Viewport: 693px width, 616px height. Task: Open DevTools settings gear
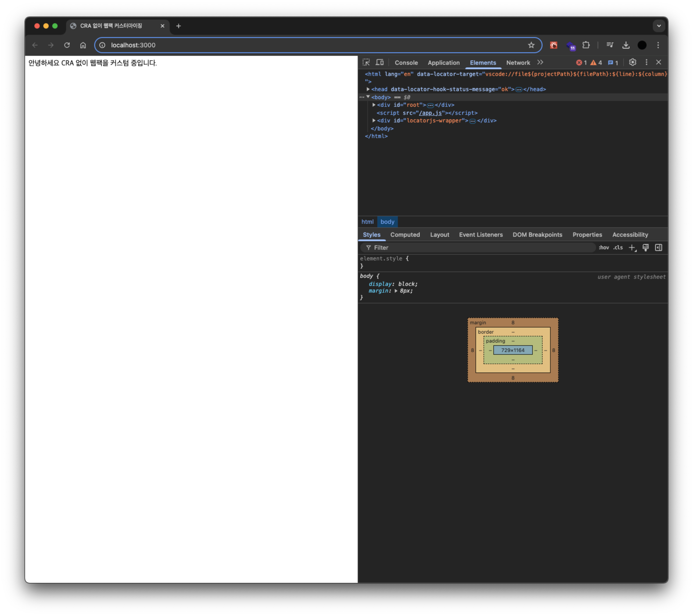(x=632, y=62)
